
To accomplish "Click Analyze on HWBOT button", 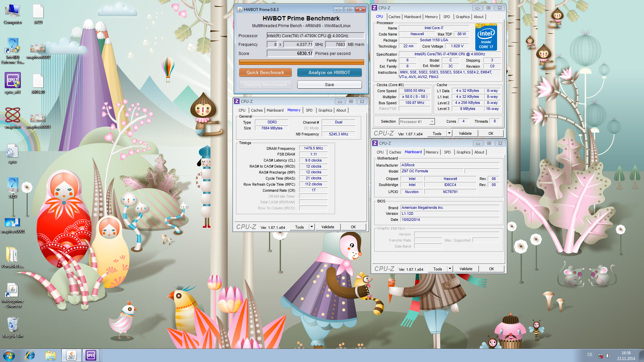I will coord(329,72).
